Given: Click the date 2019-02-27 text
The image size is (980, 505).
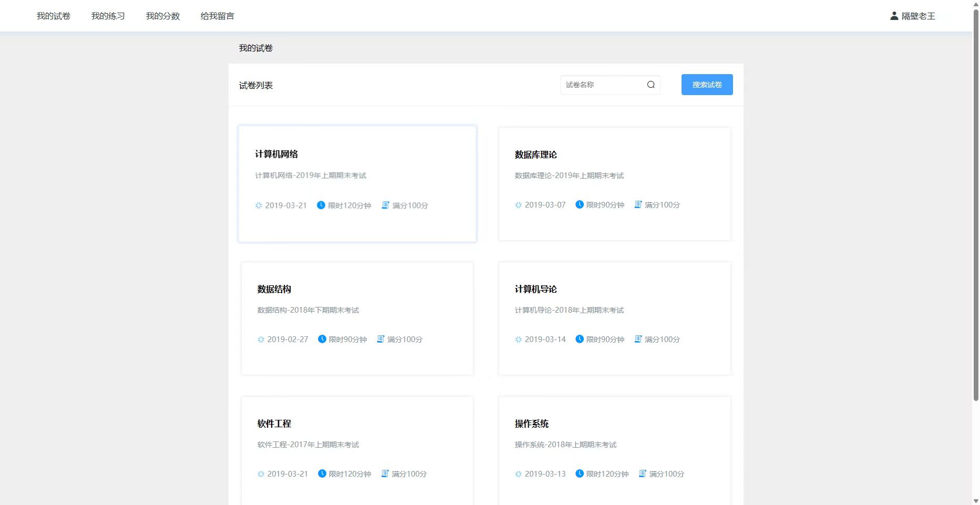Looking at the screenshot, I should click(x=288, y=339).
